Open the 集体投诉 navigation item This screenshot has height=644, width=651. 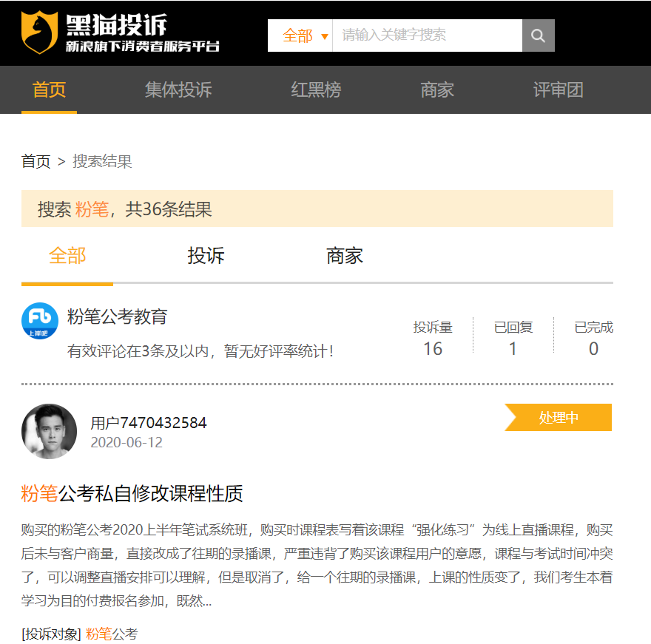point(178,90)
